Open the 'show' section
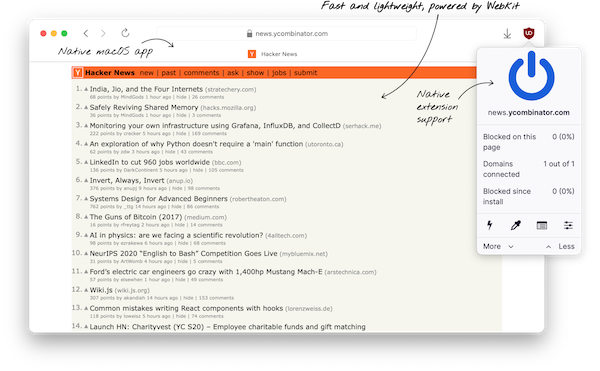The width and height of the screenshot is (600, 371). pyautogui.click(x=255, y=73)
